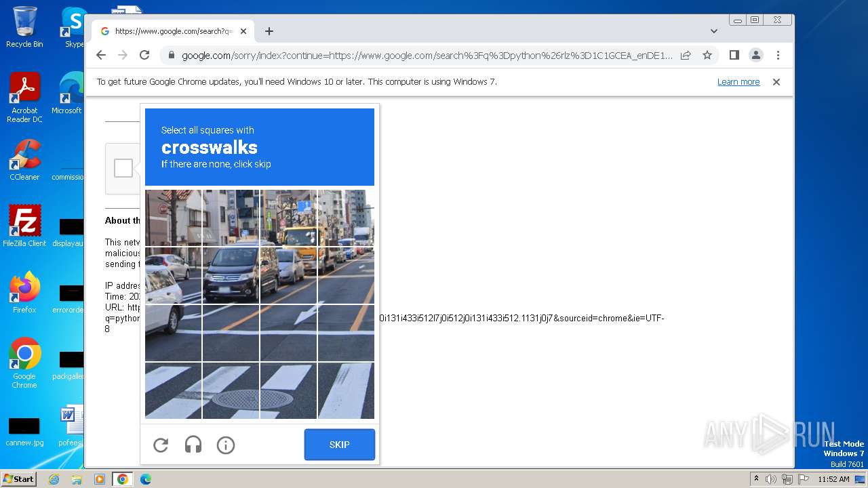Open the Action Center flag tray icon
Viewport: 868px width, 488px height.
[x=802, y=479]
